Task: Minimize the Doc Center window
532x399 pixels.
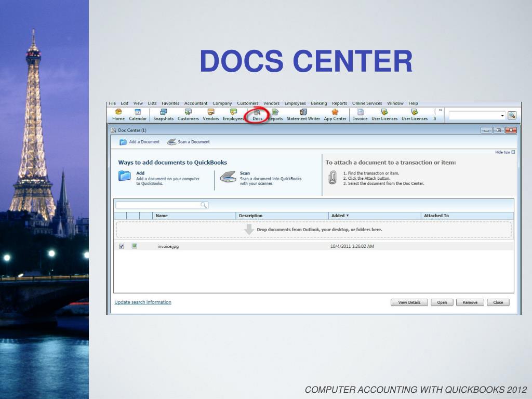Action: [486, 130]
